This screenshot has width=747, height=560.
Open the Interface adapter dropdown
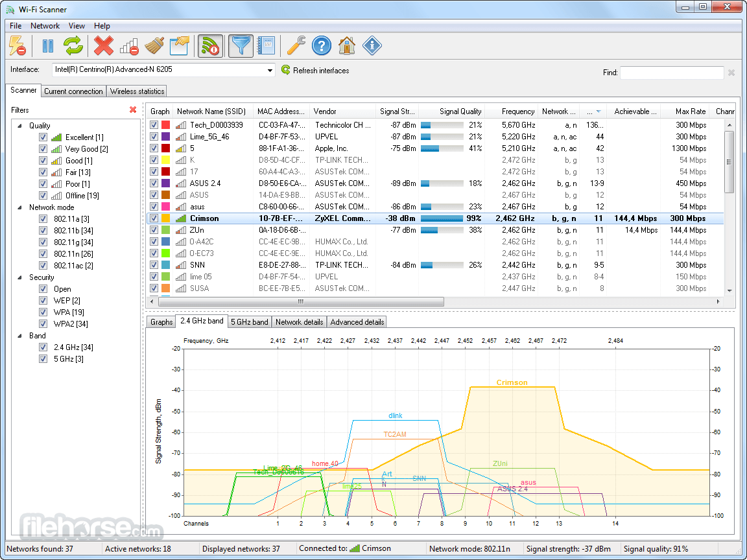270,70
